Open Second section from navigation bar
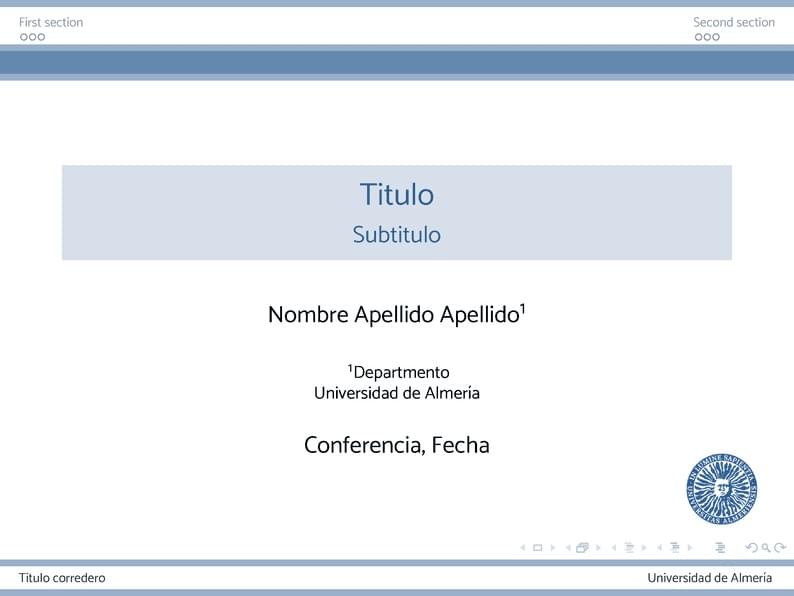This screenshot has width=794, height=596. [x=733, y=22]
